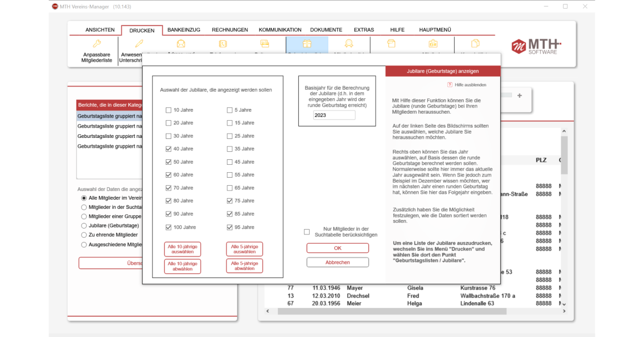Open the HILFE tab
644x337 pixels.
[x=398, y=30]
